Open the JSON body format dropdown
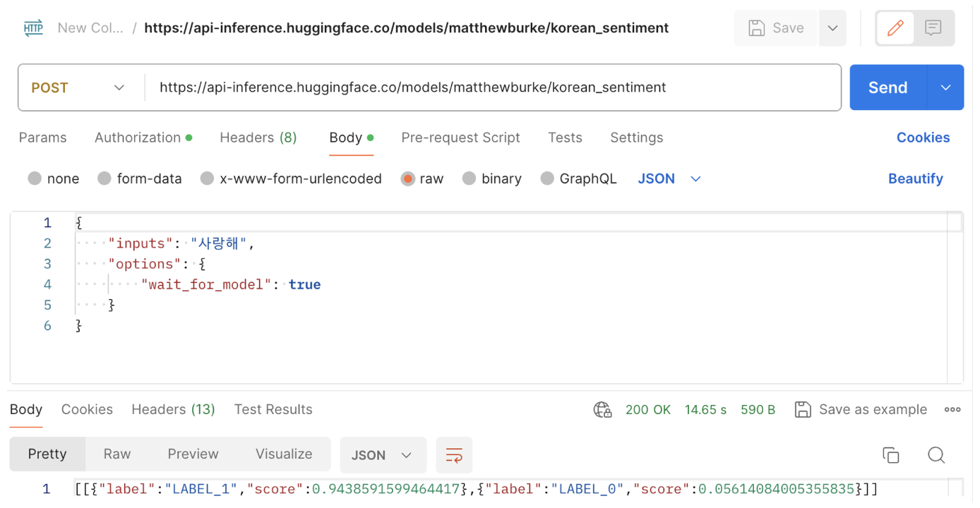 click(669, 179)
